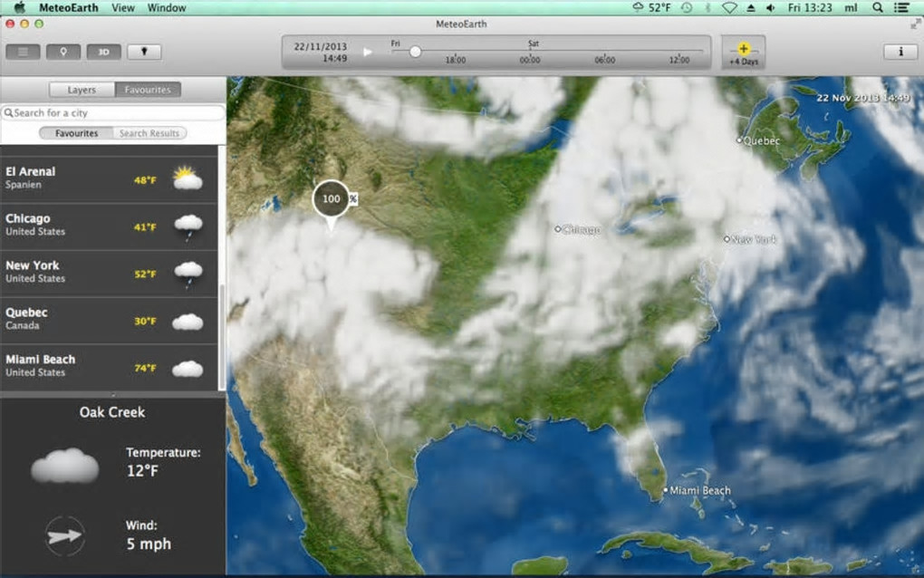The width and height of the screenshot is (924, 578).
Task: Click the volume icon in menu bar
Action: (771, 7)
